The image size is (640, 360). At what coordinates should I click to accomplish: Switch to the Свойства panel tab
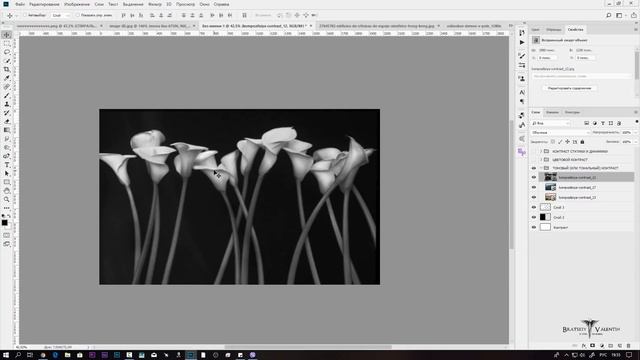coord(575,30)
